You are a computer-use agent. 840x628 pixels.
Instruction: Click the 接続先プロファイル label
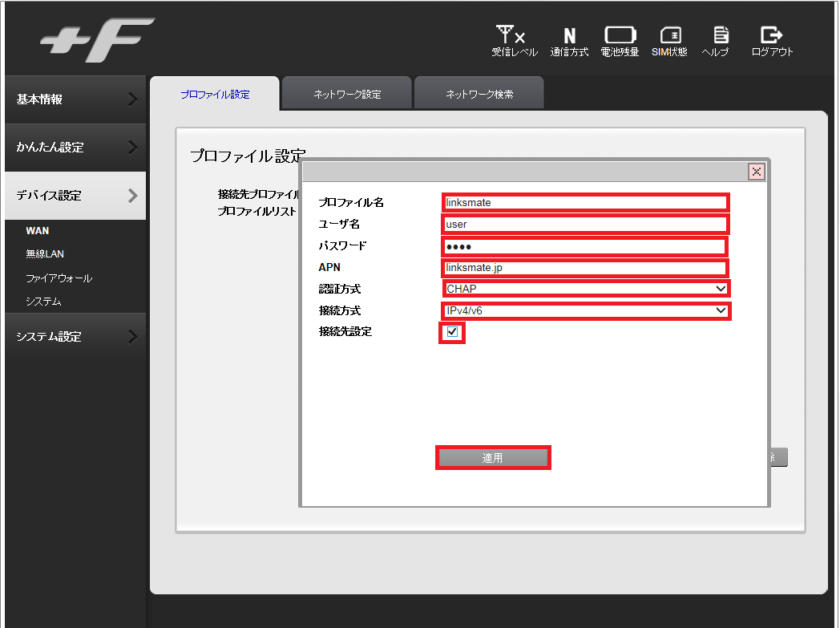(x=258, y=194)
